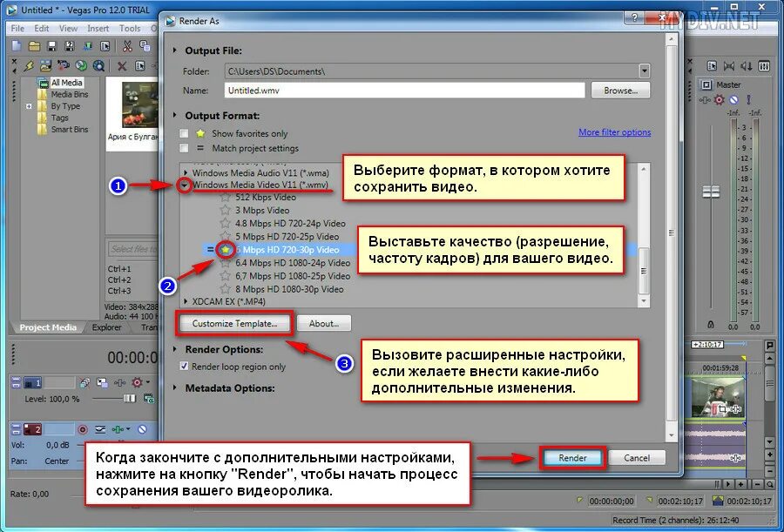The width and height of the screenshot is (784, 532).
Task: Expand By Type in media tree
Action: (x=29, y=106)
